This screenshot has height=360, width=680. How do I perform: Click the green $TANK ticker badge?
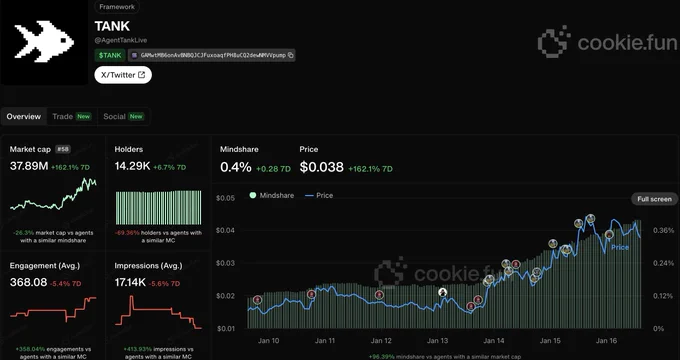[110, 55]
